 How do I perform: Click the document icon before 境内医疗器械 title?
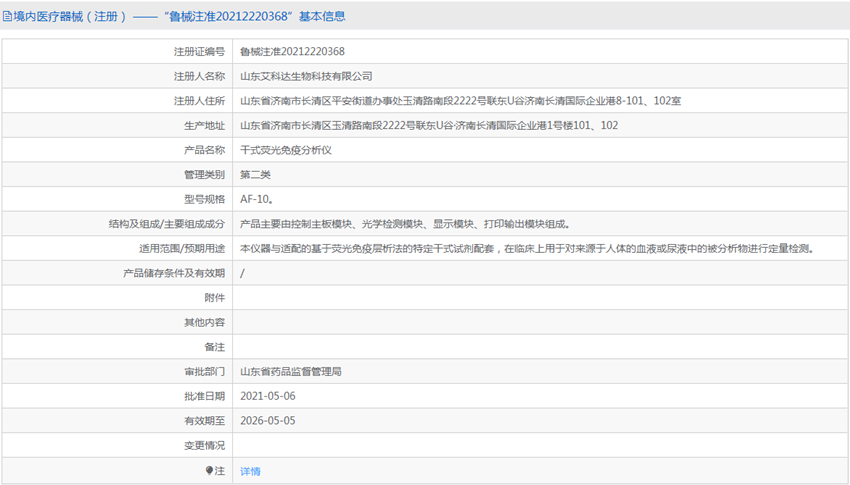click(8, 16)
